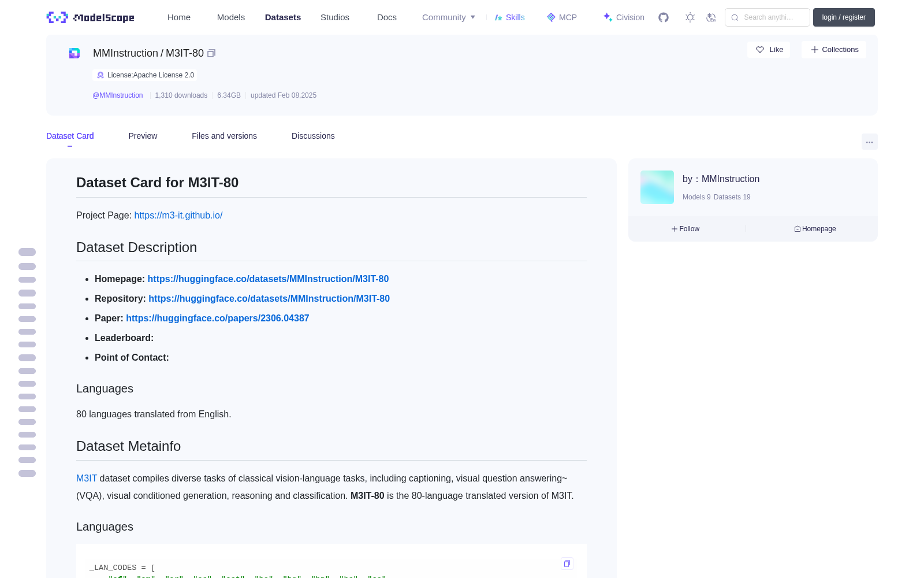The image size is (924, 578).
Task: Click the ModelScope logo
Action: [90, 17]
